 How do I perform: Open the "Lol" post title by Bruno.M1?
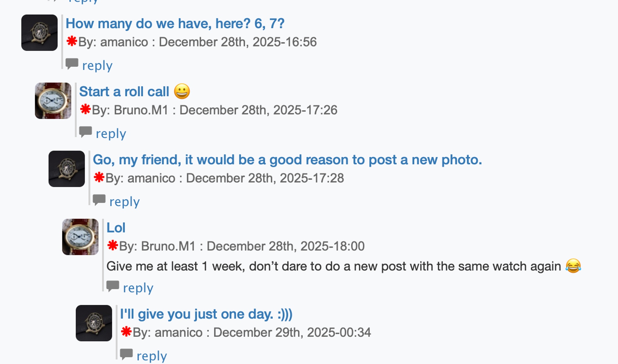(x=116, y=228)
